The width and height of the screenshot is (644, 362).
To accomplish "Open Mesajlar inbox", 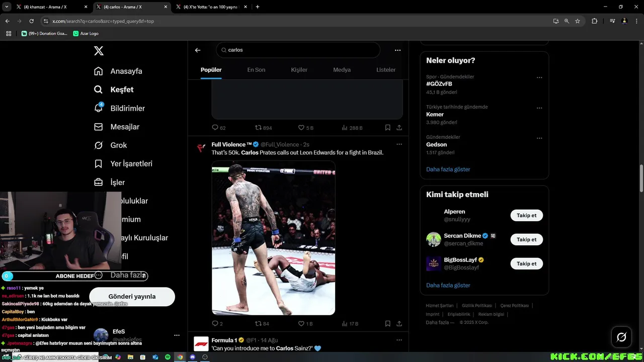I will pos(116,127).
